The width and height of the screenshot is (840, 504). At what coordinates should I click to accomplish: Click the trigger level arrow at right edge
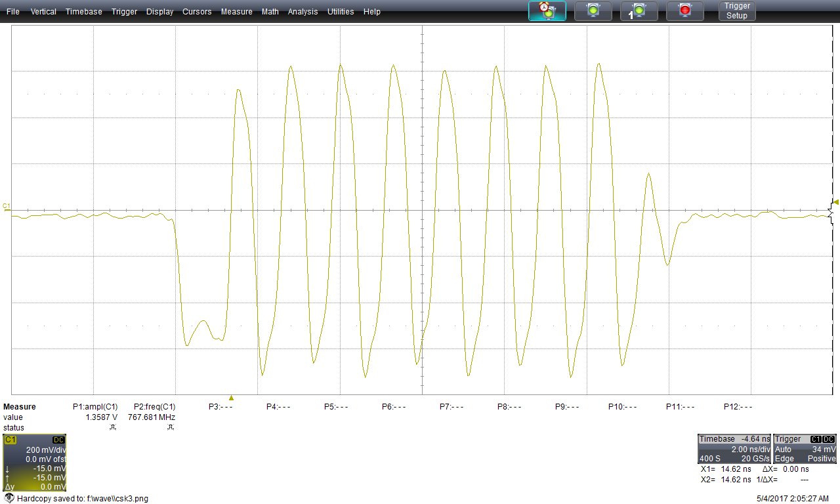pyautogui.click(x=835, y=202)
